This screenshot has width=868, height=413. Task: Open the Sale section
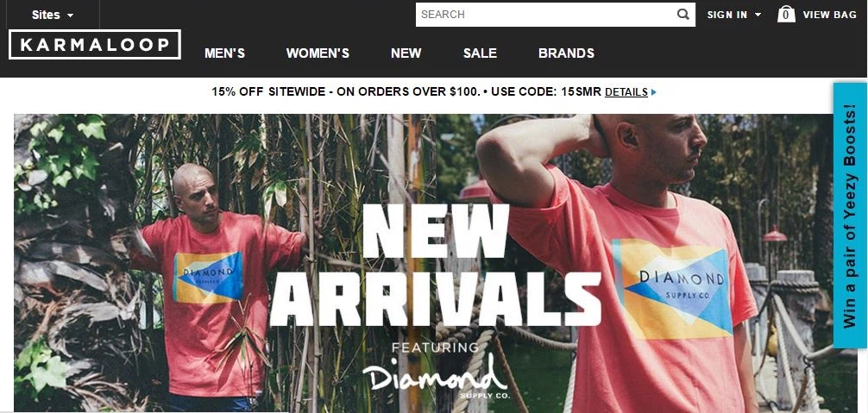(480, 53)
